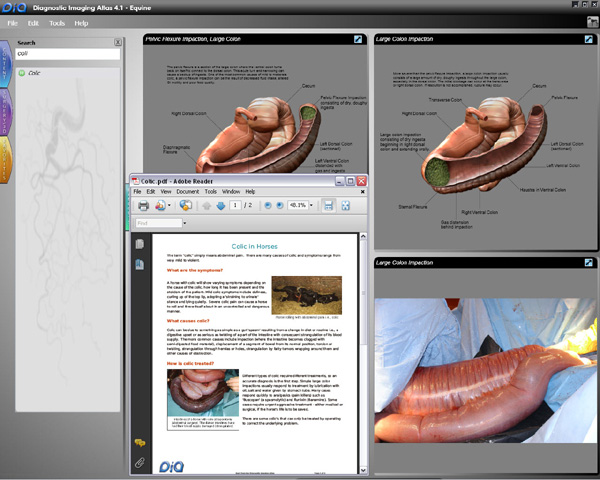Open Adobe Reader File menu
Image resolution: width=600 pixels, height=480 pixels.
137,191
